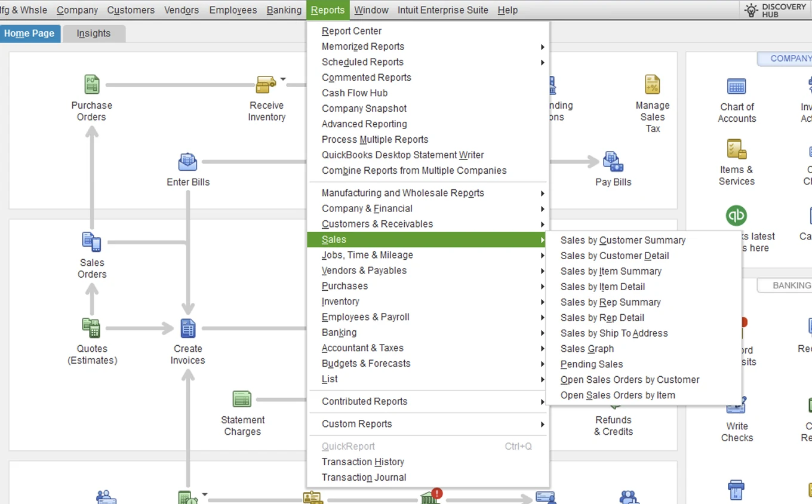The image size is (812, 504).
Task: Open the Write Checks icon
Action: [737, 407]
